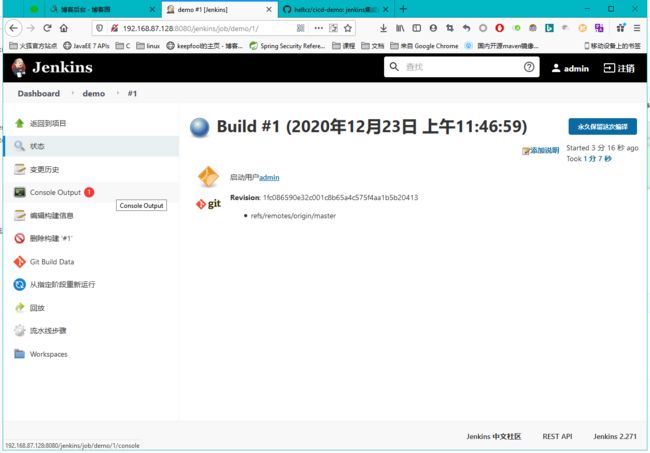The width and height of the screenshot is (650, 453).
Task: Click the edit build information notepad icon
Action: click(19, 215)
